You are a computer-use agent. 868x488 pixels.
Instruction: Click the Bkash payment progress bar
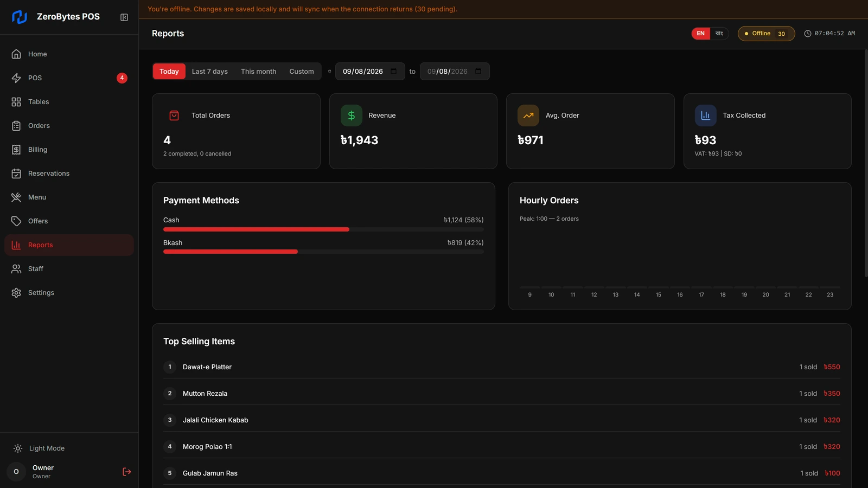coord(323,252)
